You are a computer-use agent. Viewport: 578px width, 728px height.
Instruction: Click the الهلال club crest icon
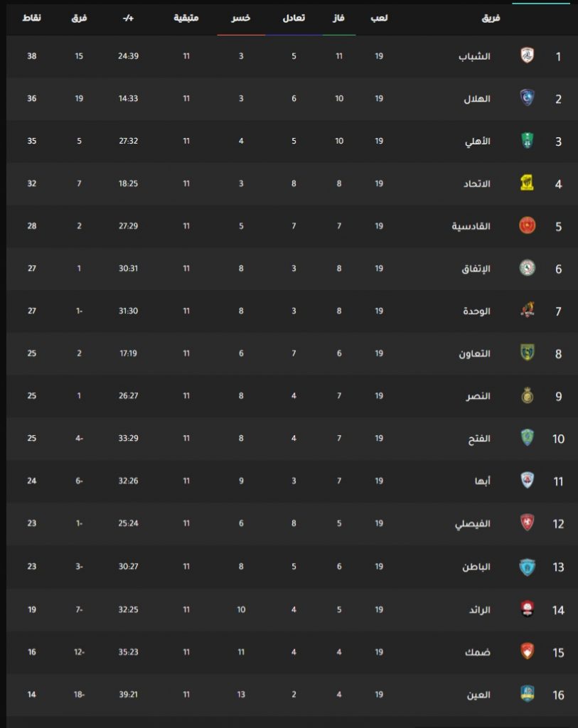click(527, 98)
